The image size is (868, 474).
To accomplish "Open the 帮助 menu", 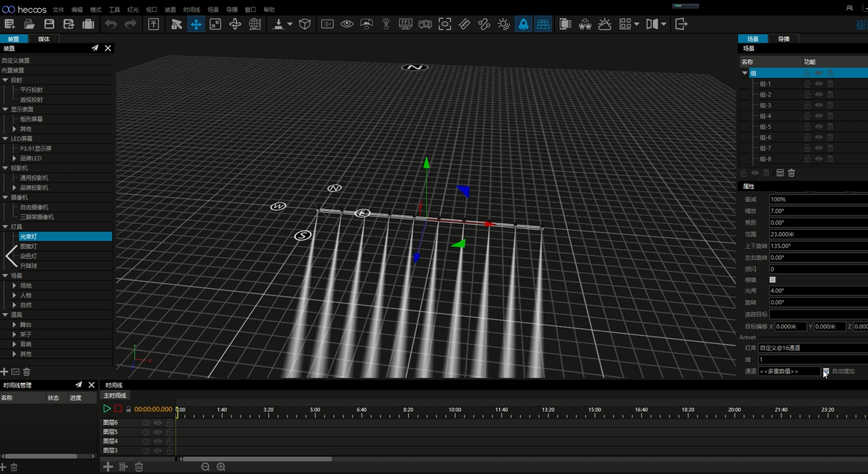I will (269, 10).
